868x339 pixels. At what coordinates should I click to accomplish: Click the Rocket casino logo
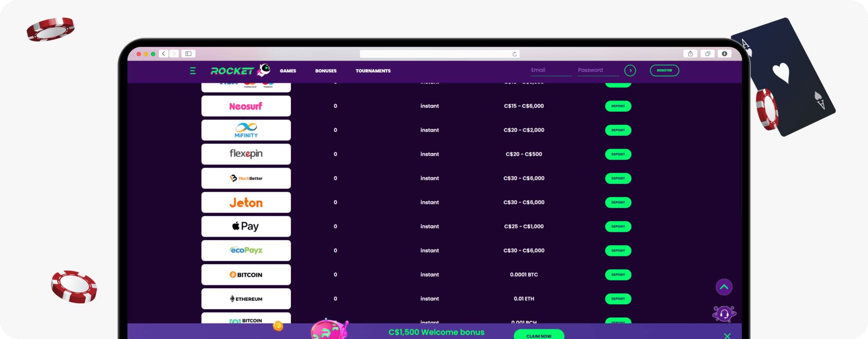240,71
